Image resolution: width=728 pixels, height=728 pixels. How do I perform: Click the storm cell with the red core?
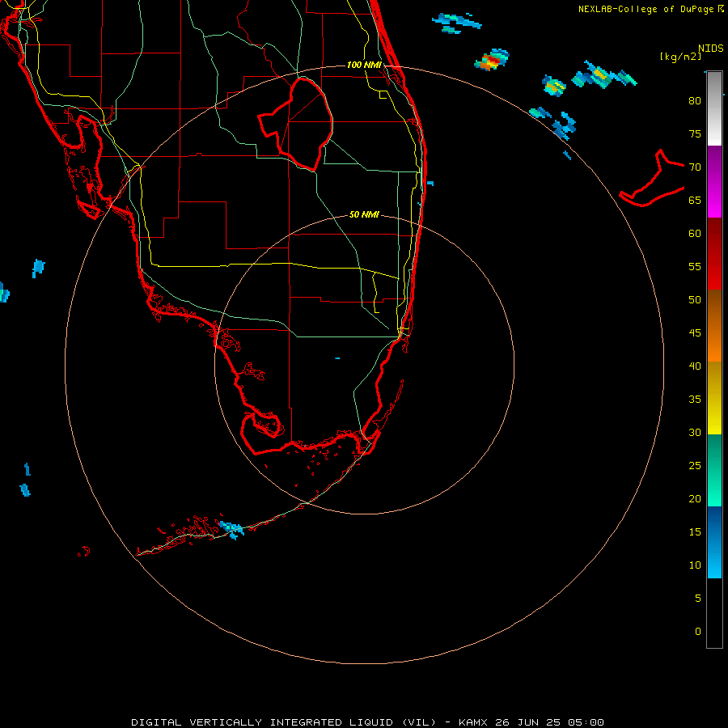492,60
